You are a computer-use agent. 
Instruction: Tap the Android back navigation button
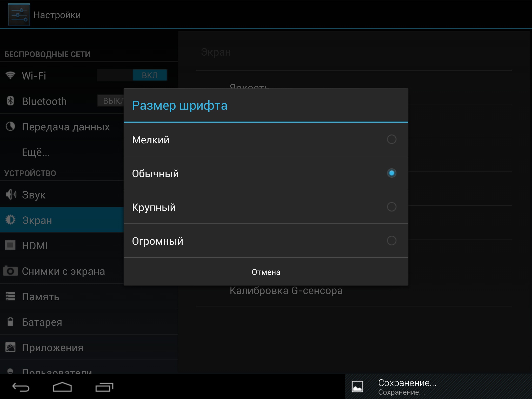click(21, 387)
